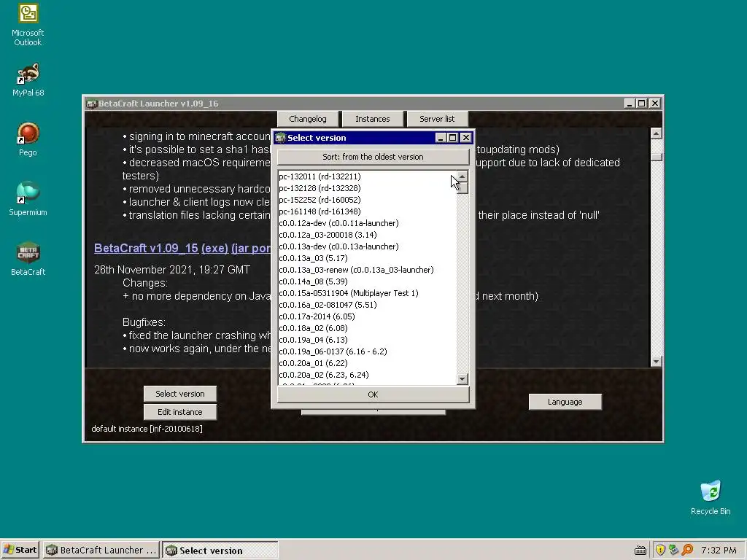The width and height of the screenshot is (747, 560).
Task: Click the Language button
Action: (x=565, y=402)
